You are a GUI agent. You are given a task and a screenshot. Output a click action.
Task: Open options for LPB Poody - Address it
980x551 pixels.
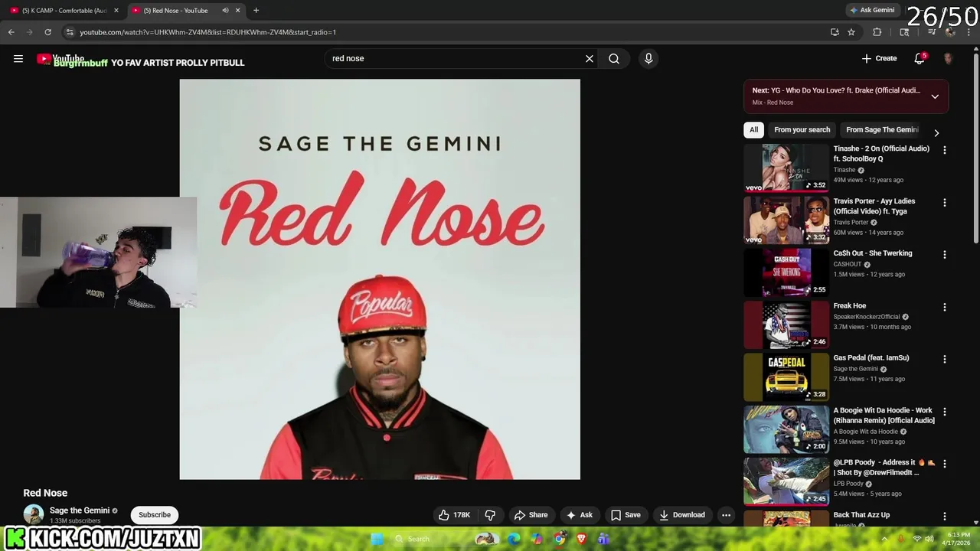tap(944, 465)
